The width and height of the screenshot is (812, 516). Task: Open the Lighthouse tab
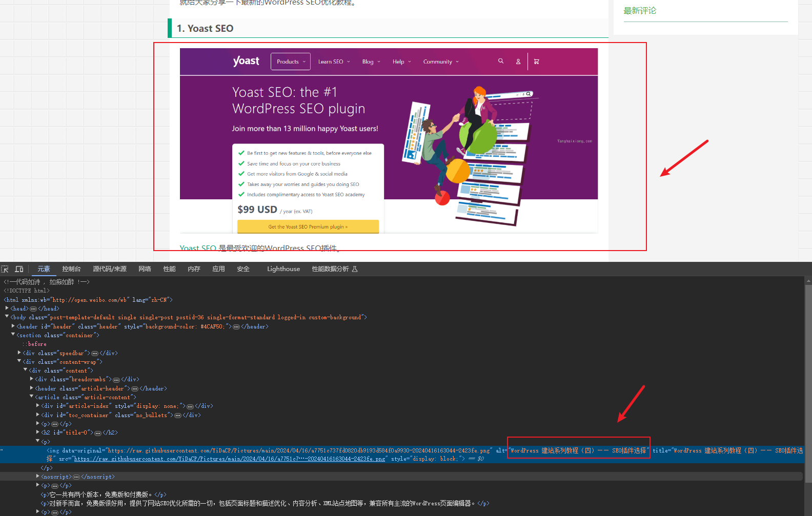tap(283, 269)
